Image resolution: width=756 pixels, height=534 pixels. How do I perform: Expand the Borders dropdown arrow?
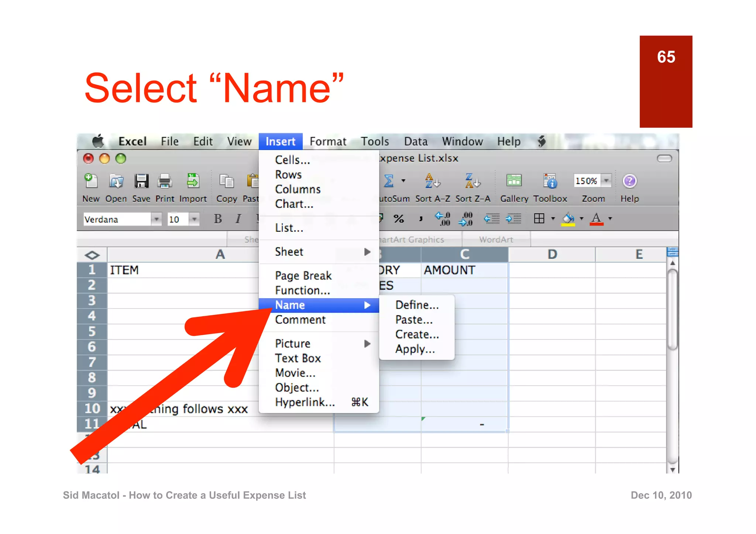(x=553, y=218)
